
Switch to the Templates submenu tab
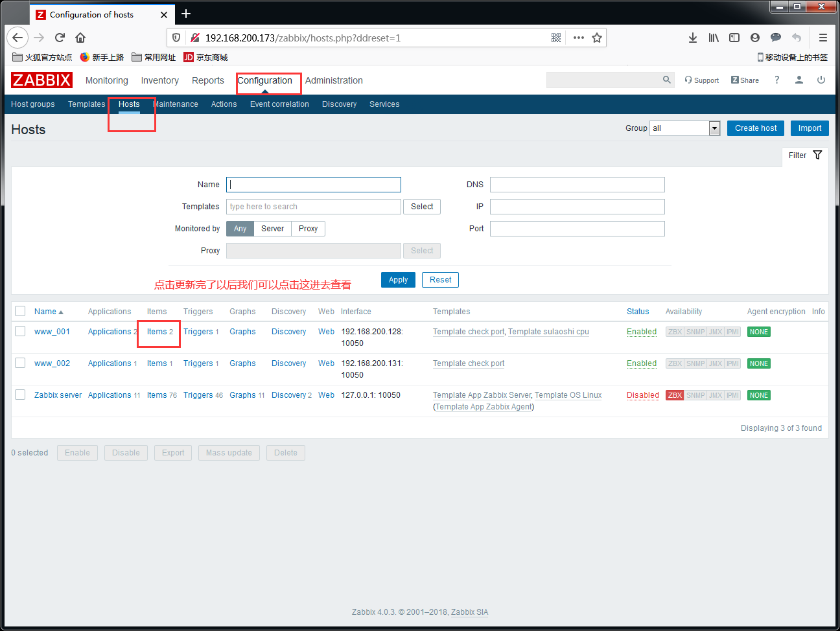pos(86,104)
